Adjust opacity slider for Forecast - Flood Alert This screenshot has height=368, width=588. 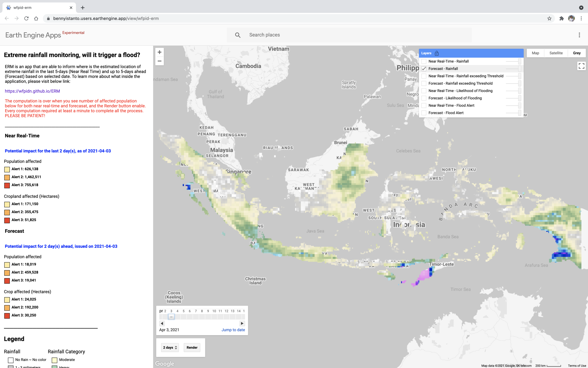(x=513, y=113)
